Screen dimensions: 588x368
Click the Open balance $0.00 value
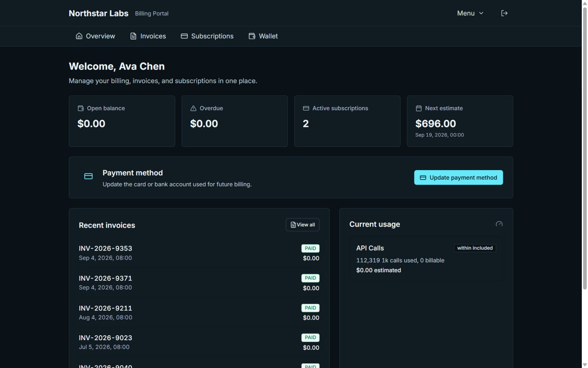(91, 123)
